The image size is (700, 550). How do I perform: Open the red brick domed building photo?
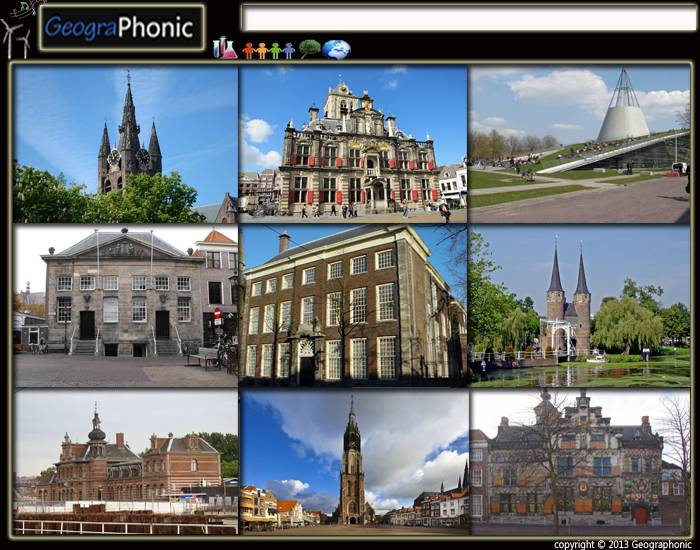tap(125, 462)
